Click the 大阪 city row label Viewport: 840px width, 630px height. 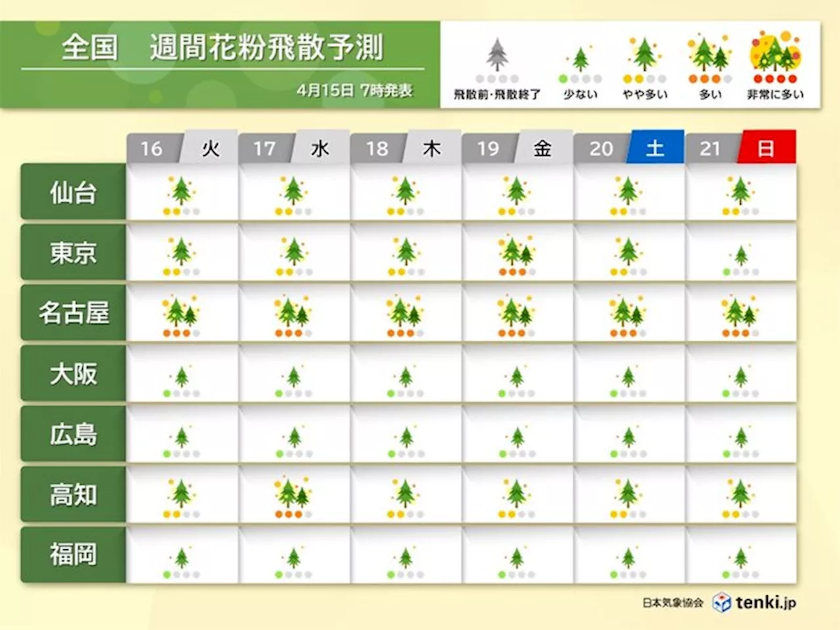(x=73, y=373)
